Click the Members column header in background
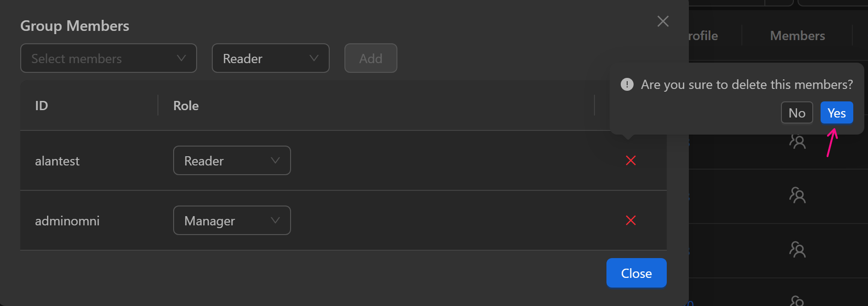 pyautogui.click(x=797, y=36)
